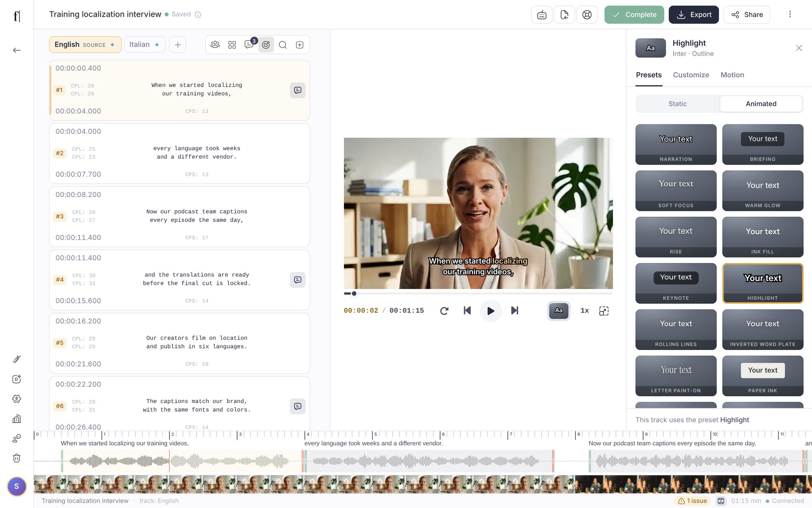Click the keyboard icon in status bar

tap(721, 501)
